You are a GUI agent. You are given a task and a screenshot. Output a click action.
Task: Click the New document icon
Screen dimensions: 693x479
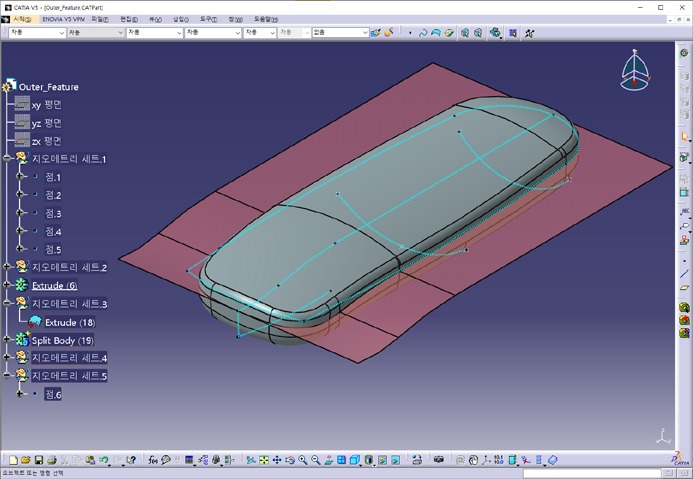(12, 460)
